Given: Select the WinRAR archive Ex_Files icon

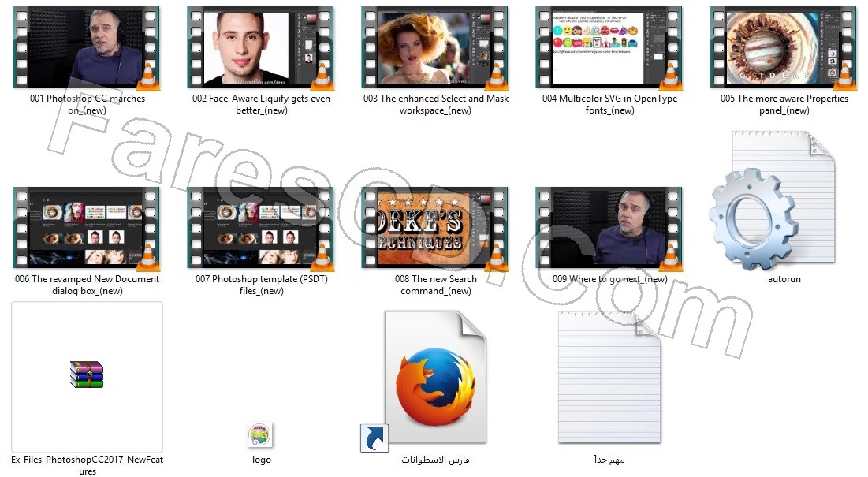Looking at the screenshot, I should tap(87, 375).
